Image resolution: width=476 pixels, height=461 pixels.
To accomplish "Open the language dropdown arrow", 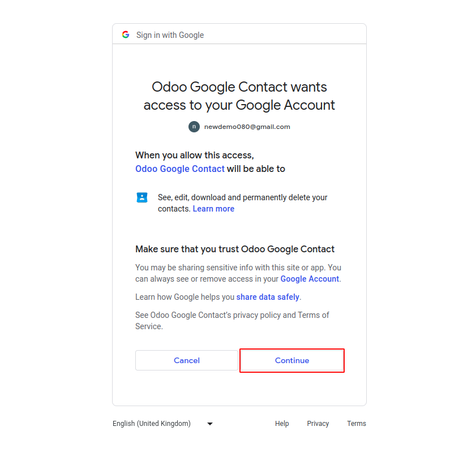I will (x=210, y=424).
